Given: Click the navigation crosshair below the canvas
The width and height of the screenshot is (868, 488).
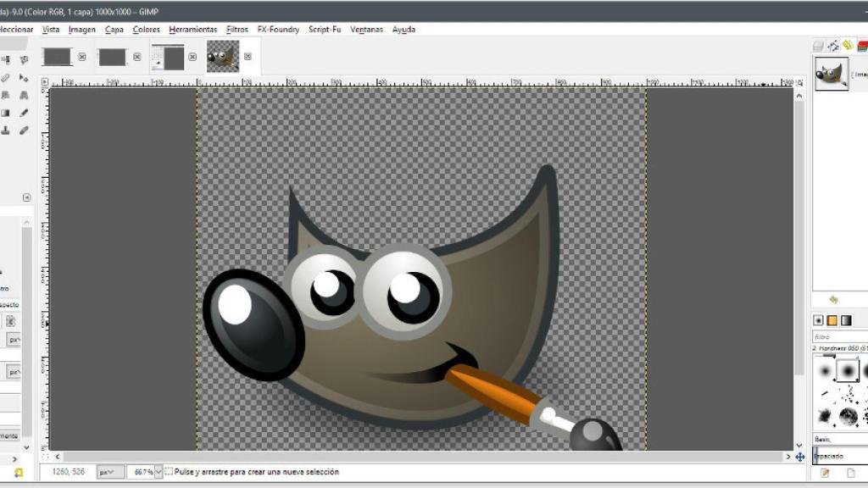Looking at the screenshot, I should (x=801, y=457).
